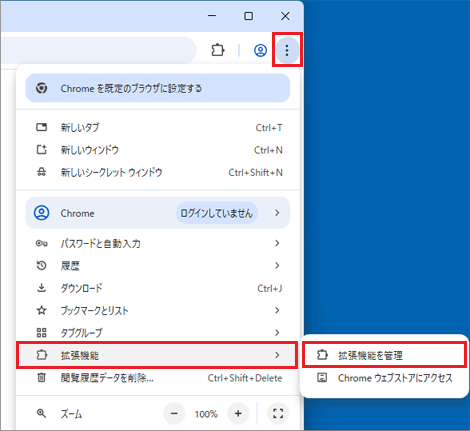Click Chrome logo icon in default browser banner
Screen dimensions: 470x431
42,88
